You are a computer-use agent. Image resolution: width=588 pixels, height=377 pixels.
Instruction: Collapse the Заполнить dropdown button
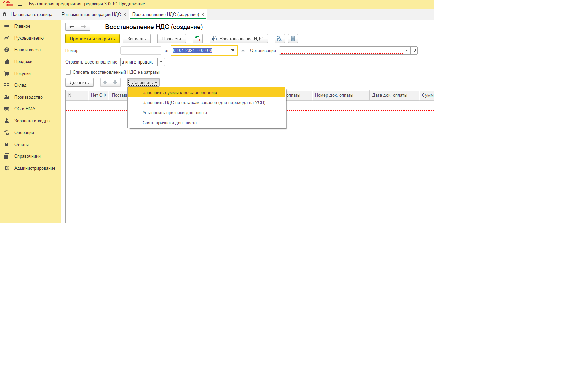[x=144, y=83]
